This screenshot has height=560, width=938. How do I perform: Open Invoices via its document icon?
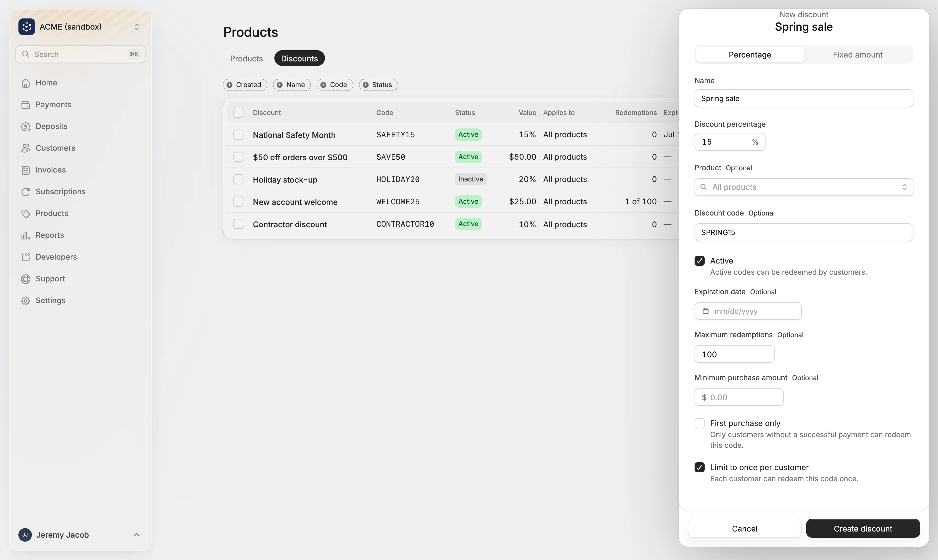(x=26, y=170)
